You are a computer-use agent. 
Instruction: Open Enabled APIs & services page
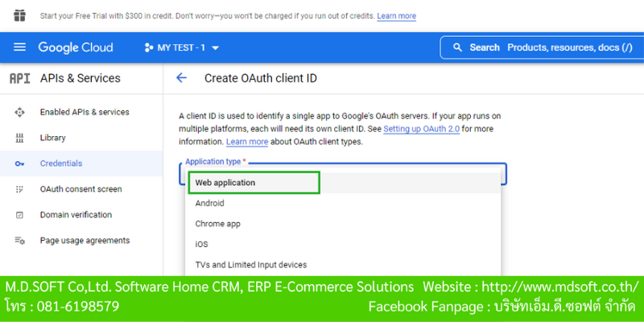tap(81, 112)
